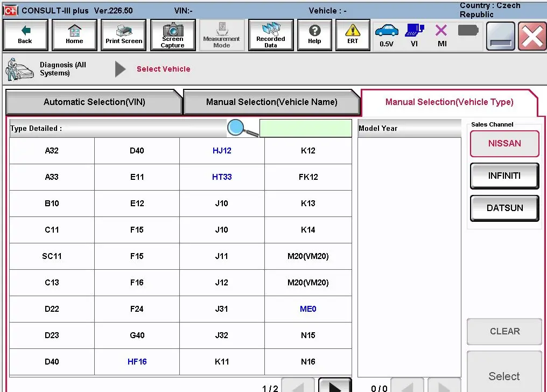Click the Print Screen icon
This screenshot has width=547, height=392.
(x=123, y=34)
